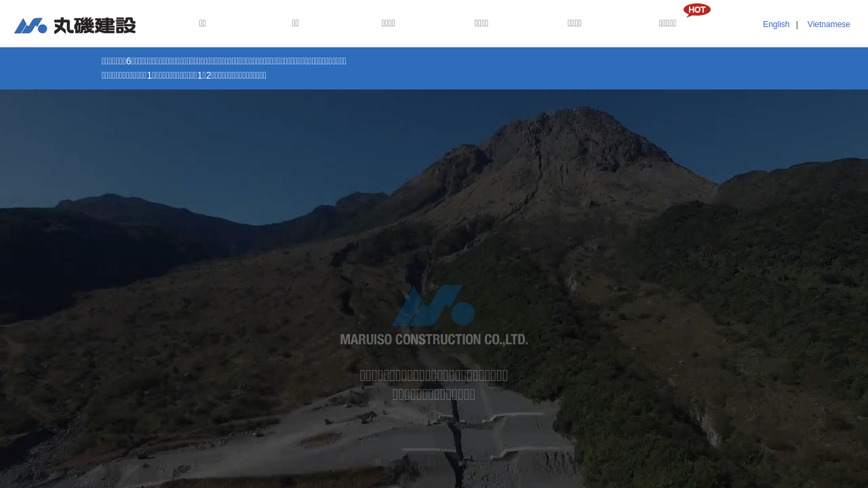Switch the site language to Vietnamese
Viewport: 868px width, 488px height.
(828, 24)
